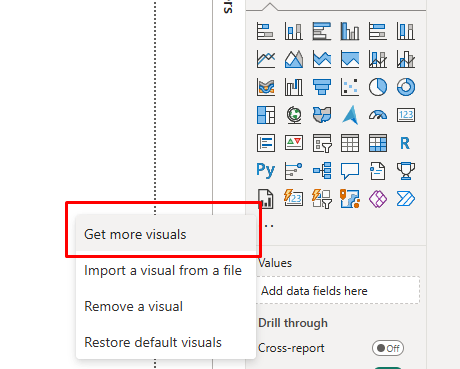Select the lightning bolt card visual
This screenshot has height=369, width=460.
(294, 199)
